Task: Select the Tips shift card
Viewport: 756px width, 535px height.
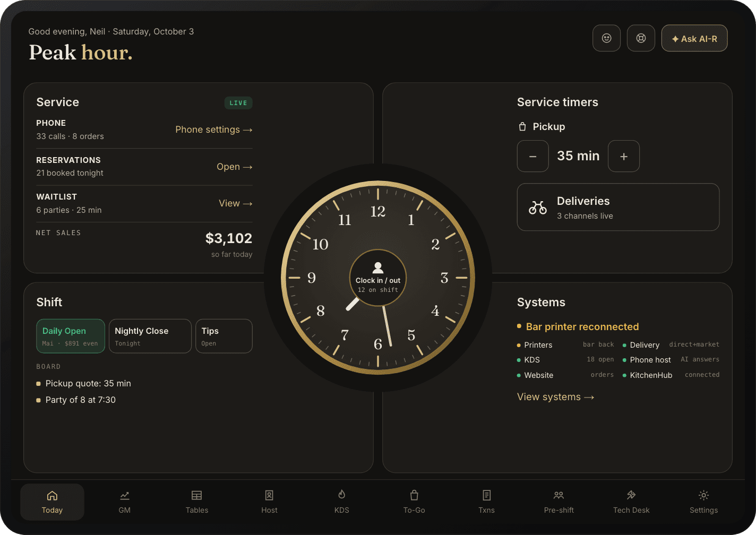Action: [x=224, y=336]
